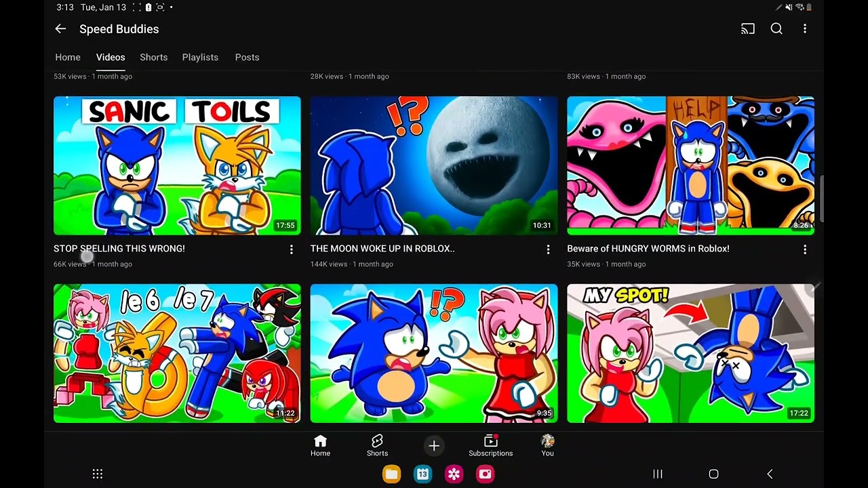Screen dimensions: 868x488
Task: Tap the recent apps system button
Action: click(657, 474)
